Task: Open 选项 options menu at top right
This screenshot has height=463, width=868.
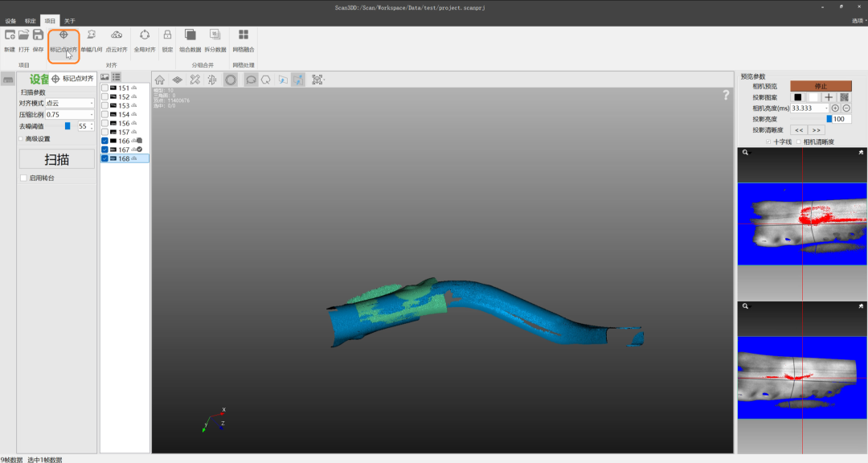Action: coord(858,20)
